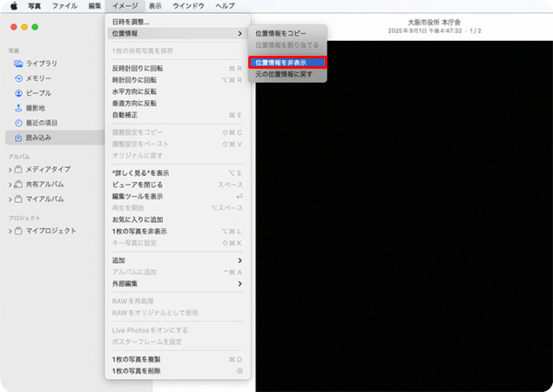Open the ファイル menu

(x=64, y=5)
